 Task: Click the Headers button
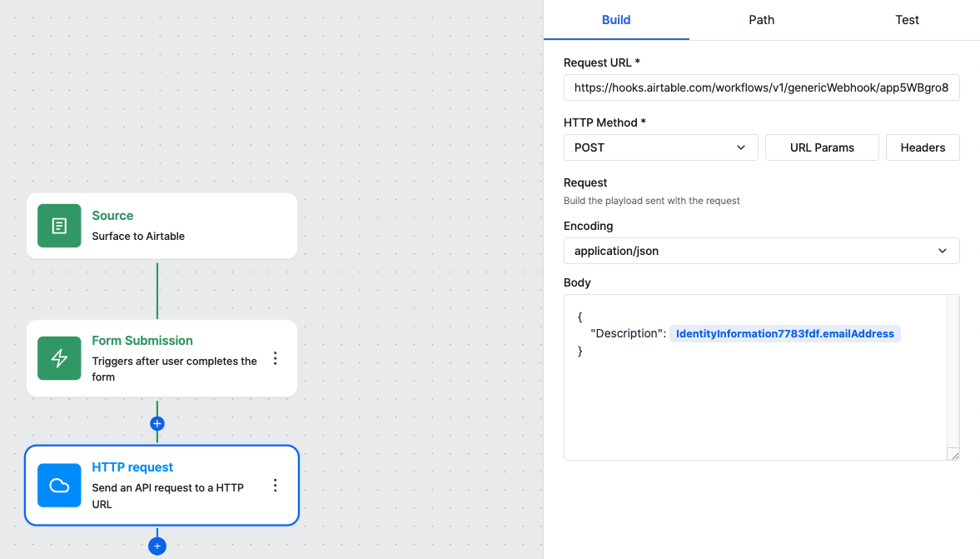pos(923,147)
